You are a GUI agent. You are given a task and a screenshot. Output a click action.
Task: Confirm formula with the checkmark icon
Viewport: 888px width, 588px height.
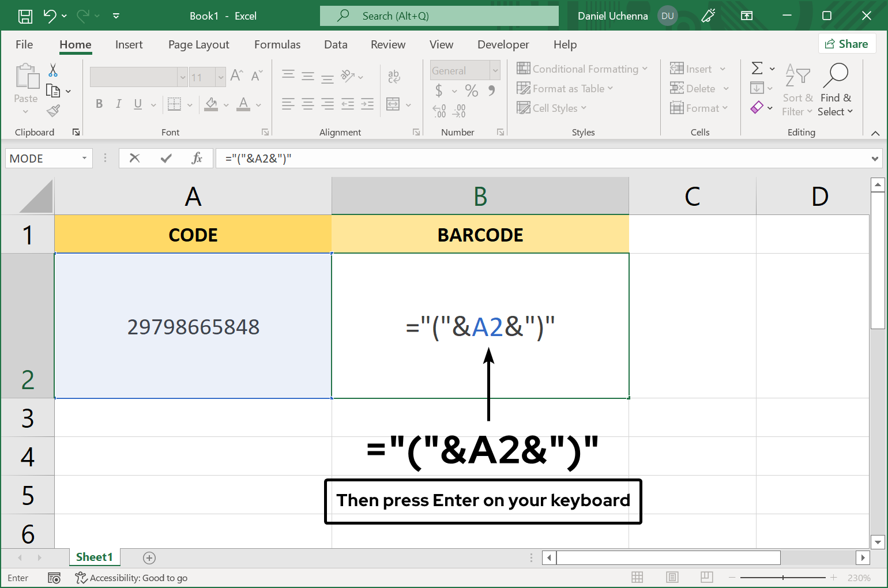coord(167,158)
